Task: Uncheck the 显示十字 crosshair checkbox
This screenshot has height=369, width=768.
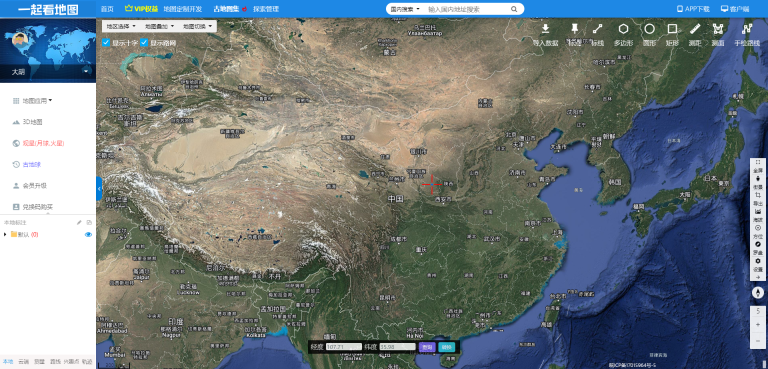Action: (x=106, y=43)
